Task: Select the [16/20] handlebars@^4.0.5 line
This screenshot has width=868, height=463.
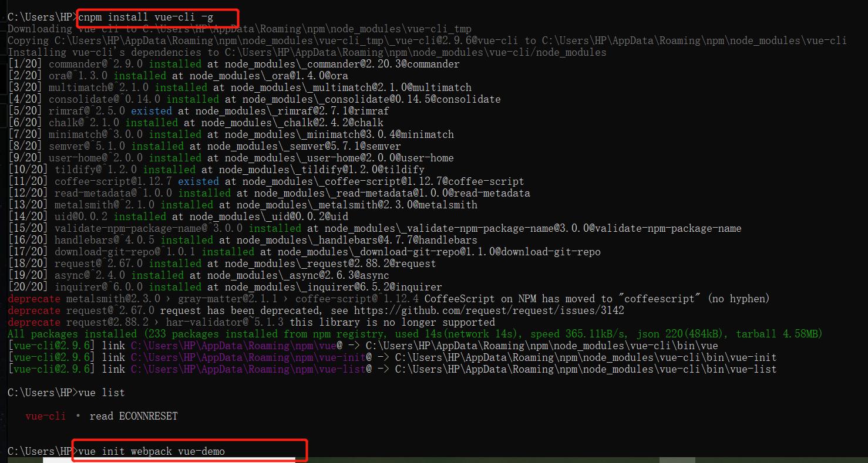Action: [x=243, y=240]
